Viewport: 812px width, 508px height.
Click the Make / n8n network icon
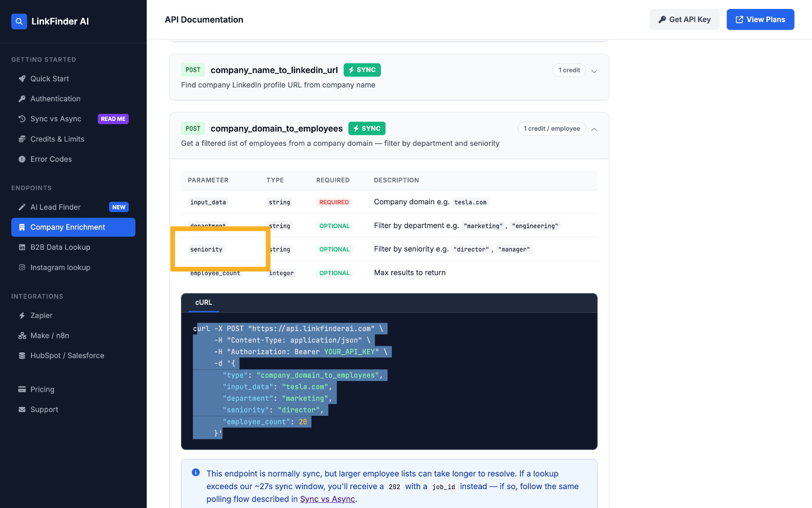[22, 336]
